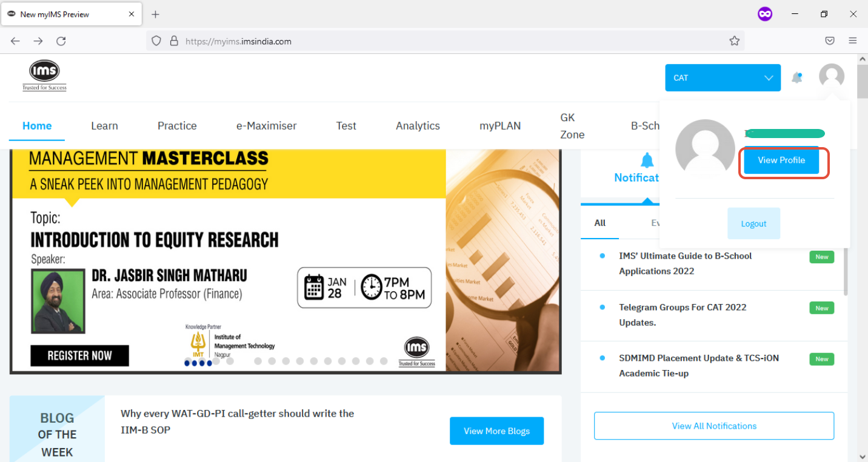Screen dimensions: 868x462
Task: Click the address bar URL field
Action: tap(445, 41)
